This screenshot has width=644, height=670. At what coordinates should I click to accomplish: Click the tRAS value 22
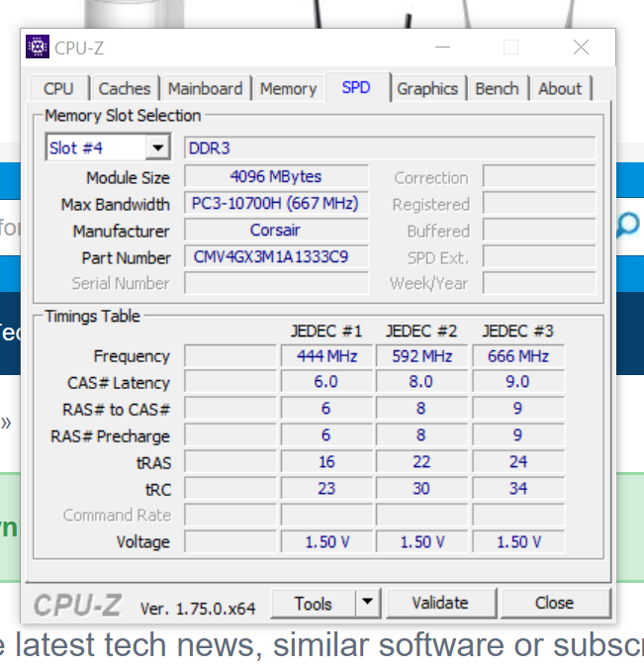click(x=421, y=462)
